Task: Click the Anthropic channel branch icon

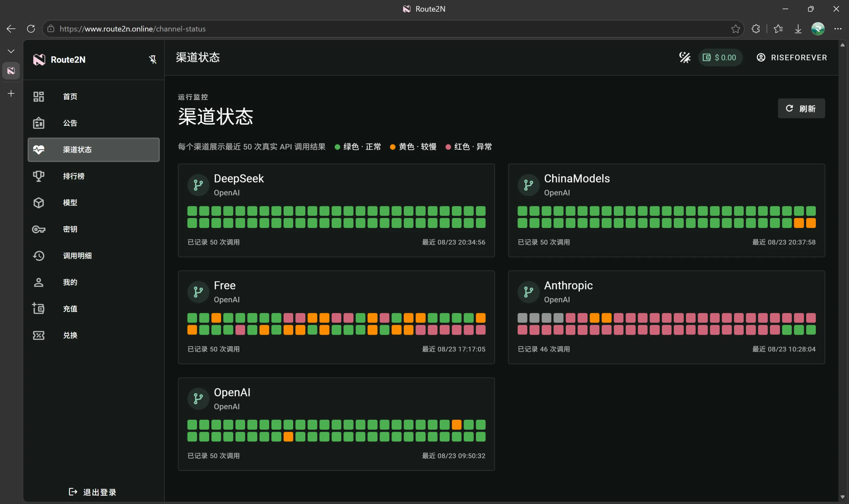Action: [x=528, y=292]
